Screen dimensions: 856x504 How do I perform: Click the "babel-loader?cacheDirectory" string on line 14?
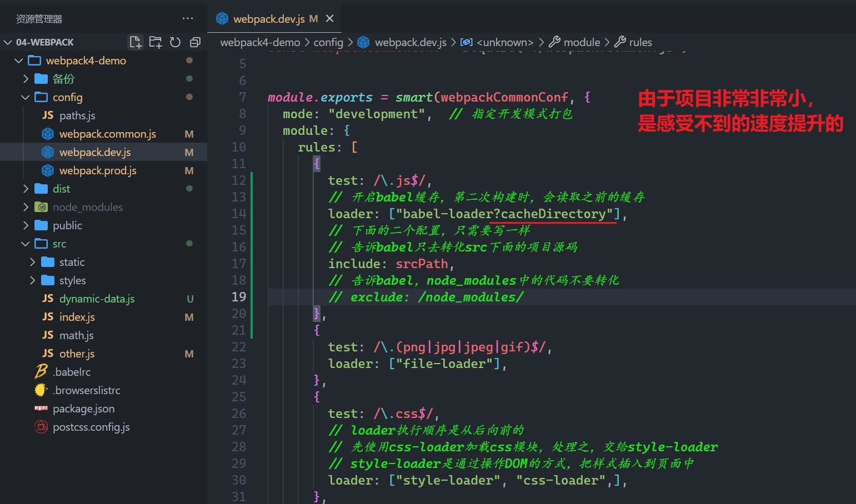(504, 214)
